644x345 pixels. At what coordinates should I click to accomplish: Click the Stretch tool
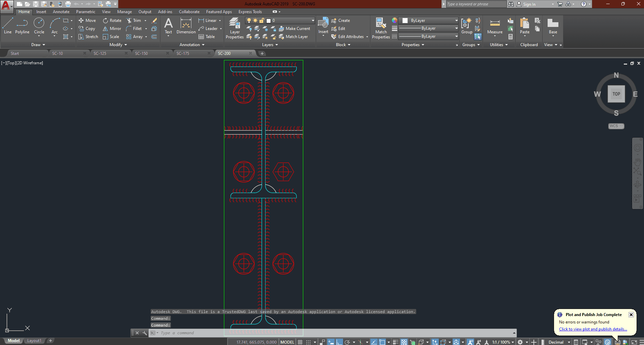point(88,37)
